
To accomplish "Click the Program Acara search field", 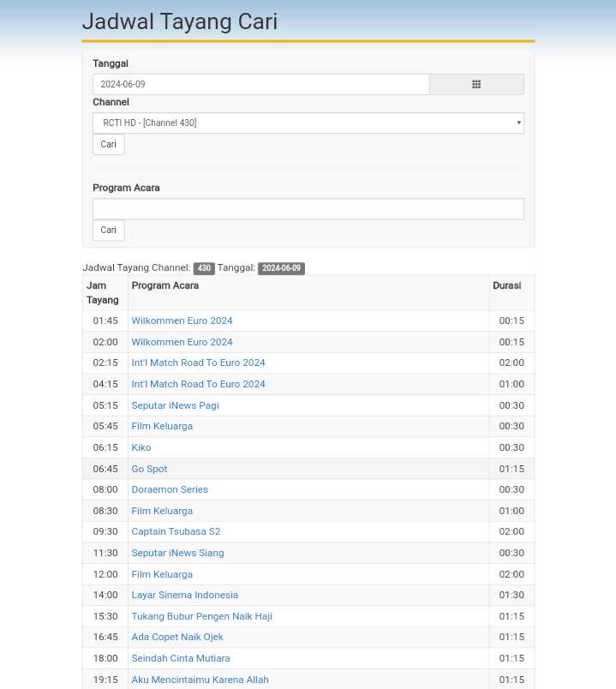I will (308, 209).
